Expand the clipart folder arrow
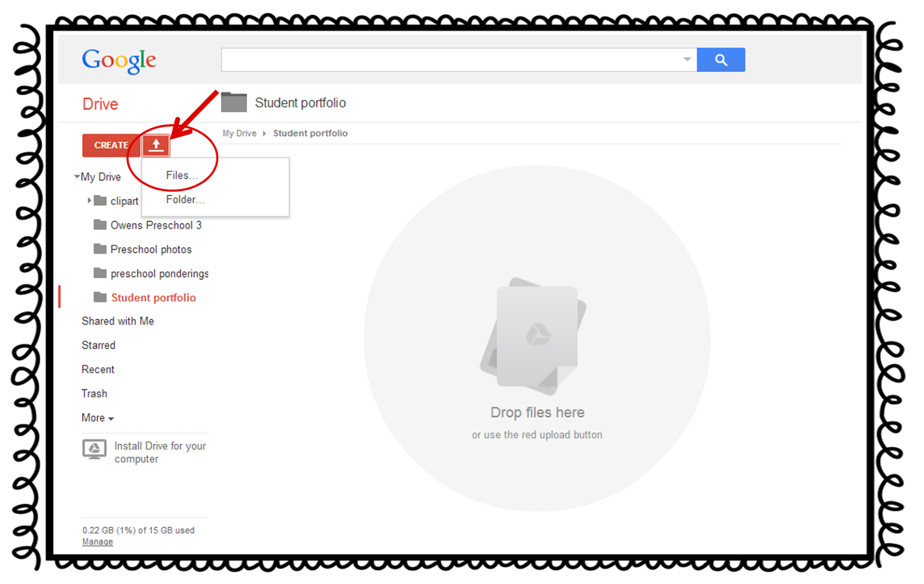This screenshot has width=924, height=584. coord(90,200)
